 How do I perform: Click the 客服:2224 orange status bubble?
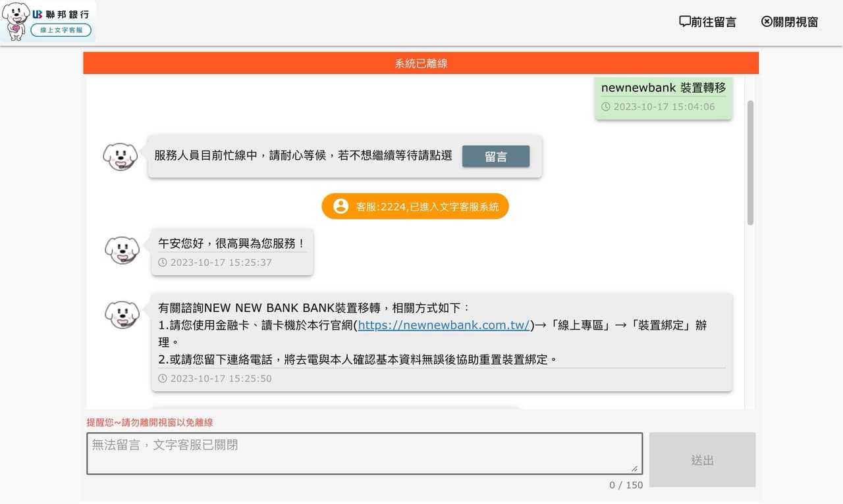(415, 206)
